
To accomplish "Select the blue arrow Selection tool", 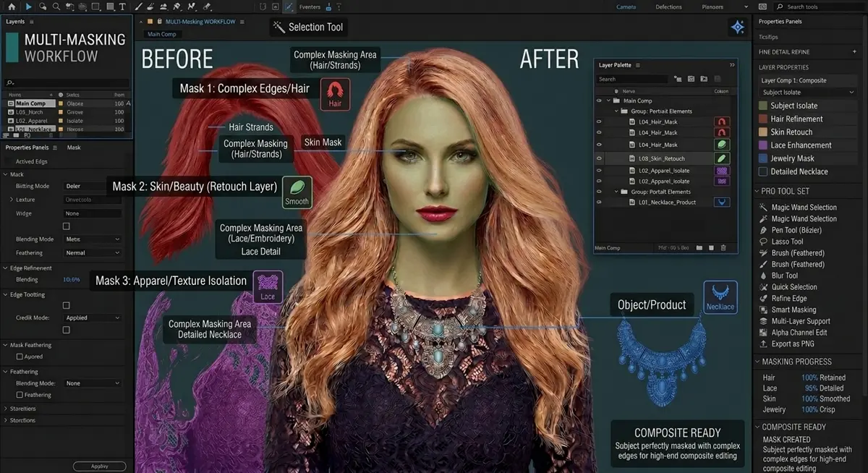I will coord(29,7).
